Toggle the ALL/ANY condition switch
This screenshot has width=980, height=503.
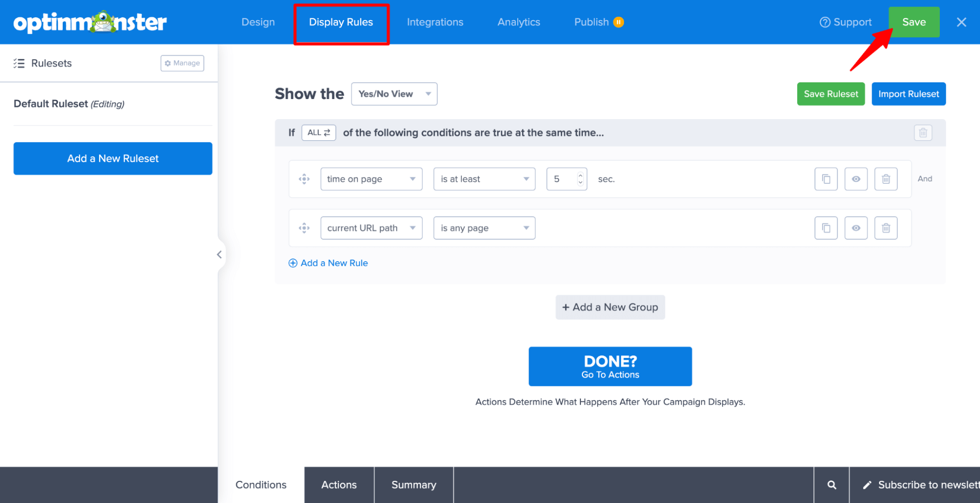319,132
